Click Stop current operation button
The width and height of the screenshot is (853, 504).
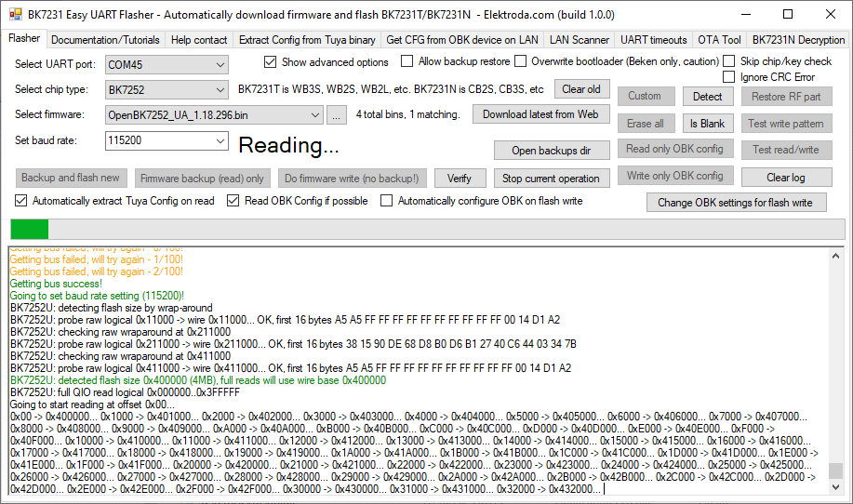click(x=551, y=179)
